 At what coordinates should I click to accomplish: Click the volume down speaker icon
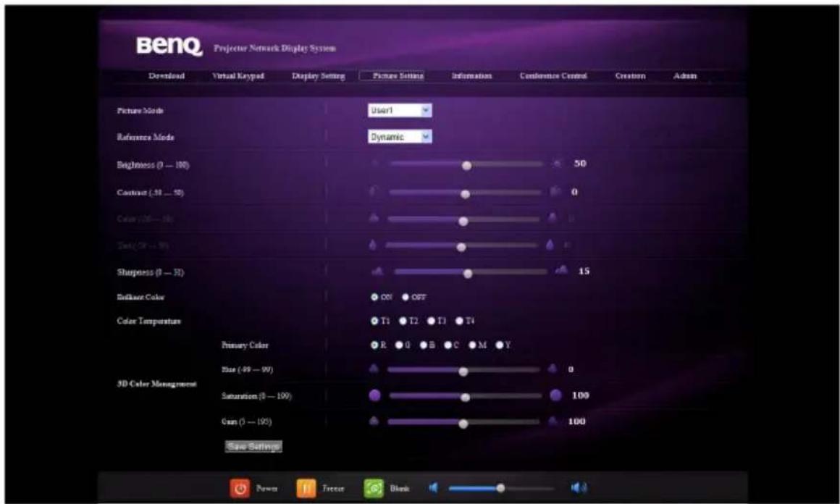[434, 487]
